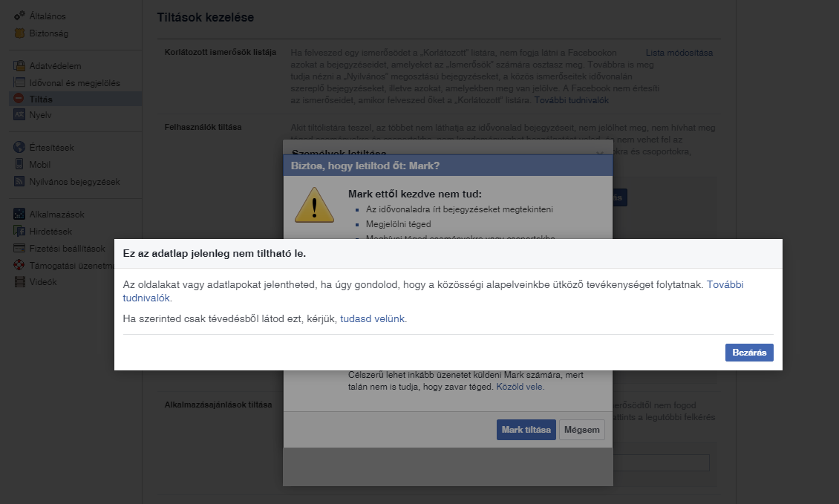Image resolution: width=839 pixels, height=504 pixels.
Task: Open Biztonság settings section
Action: pyautogui.click(x=49, y=33)
